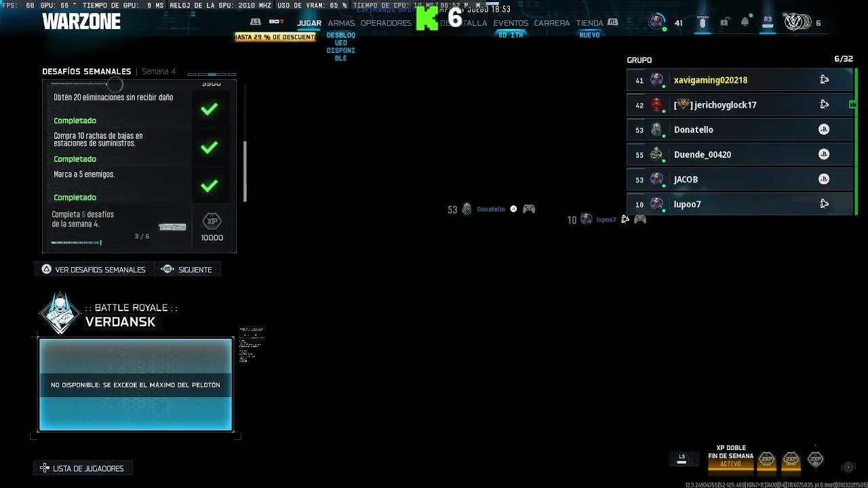Click the weapon camo reward thumbnail
The image size is (868, 488).
point(172,227)
